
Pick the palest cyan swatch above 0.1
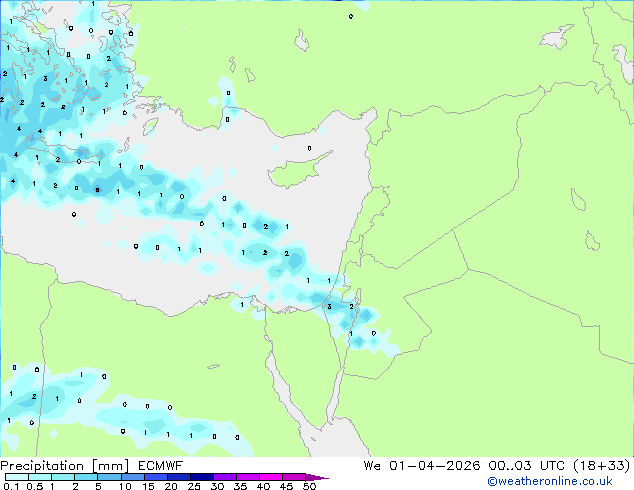tap(17, 477)
